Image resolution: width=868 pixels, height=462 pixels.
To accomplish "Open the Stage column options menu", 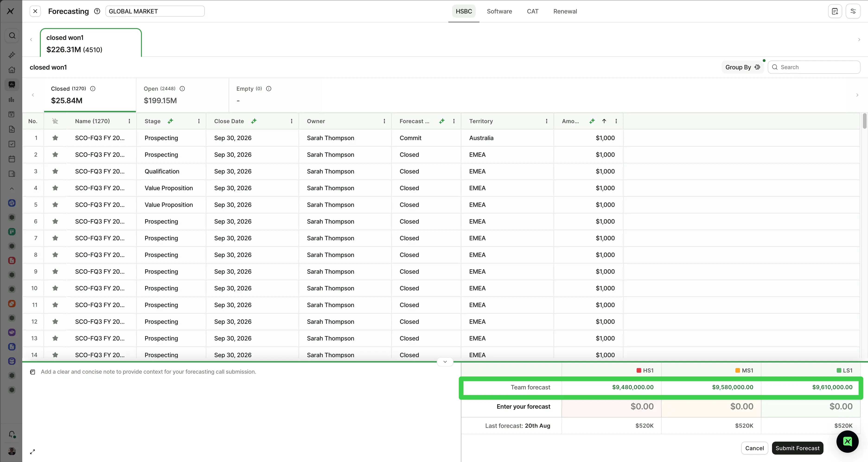I will point(199,121).
